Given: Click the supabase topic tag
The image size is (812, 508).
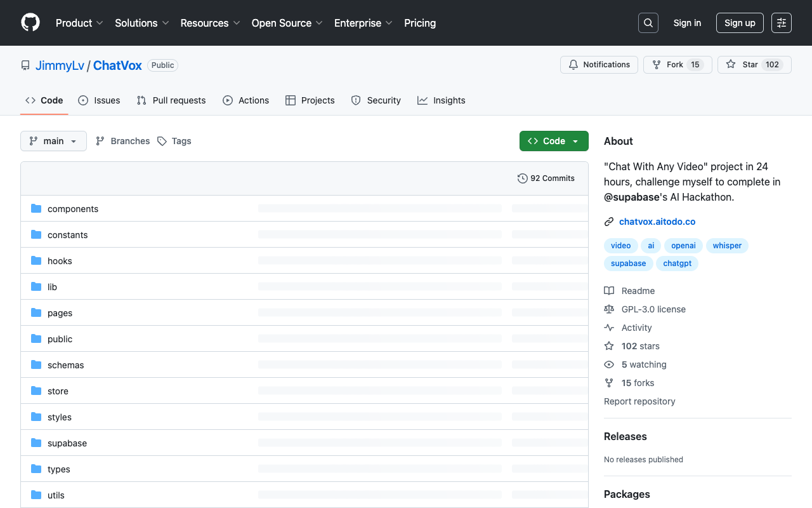Looking at the screenshot, I should tap(629, 264).
